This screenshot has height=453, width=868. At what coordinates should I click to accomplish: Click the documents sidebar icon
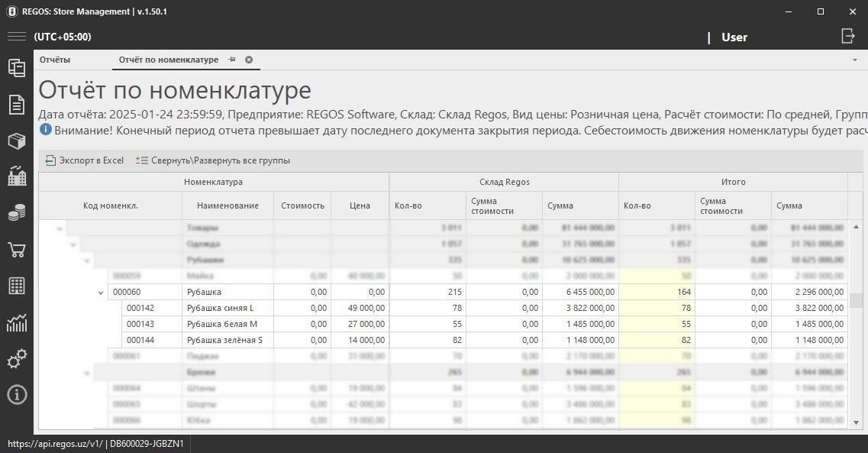tap(16, 105)
